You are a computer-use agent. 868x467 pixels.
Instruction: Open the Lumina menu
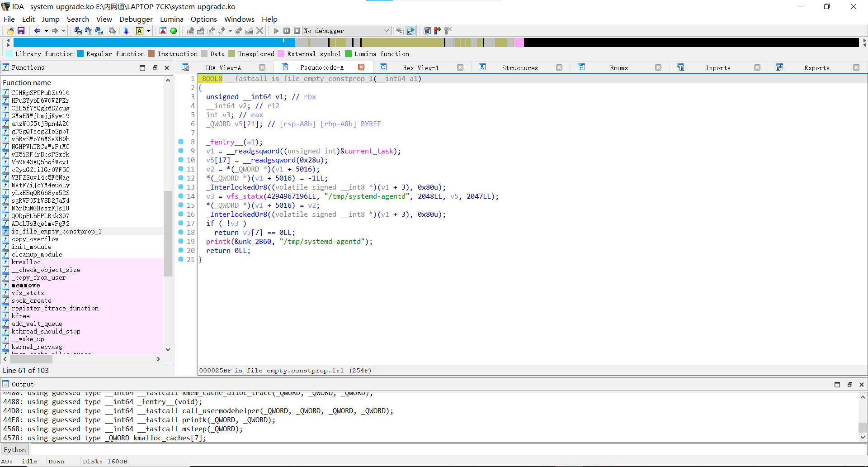[x=172, y=19]
